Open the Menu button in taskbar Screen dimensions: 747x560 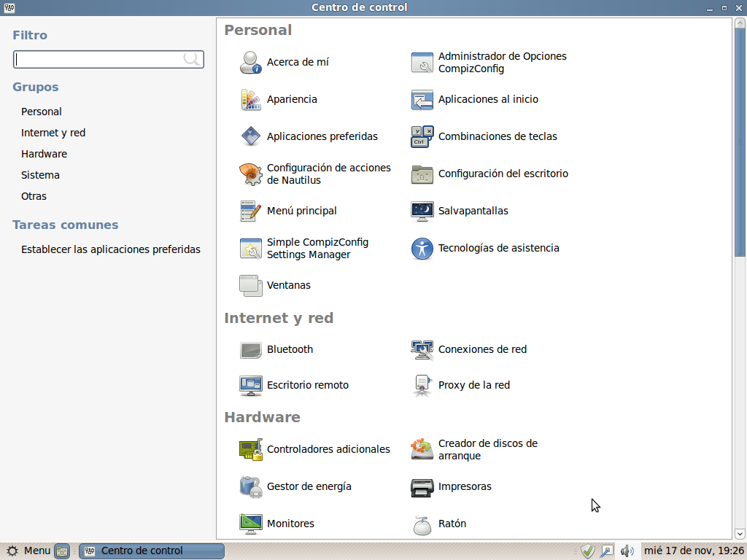coord(29,551)
